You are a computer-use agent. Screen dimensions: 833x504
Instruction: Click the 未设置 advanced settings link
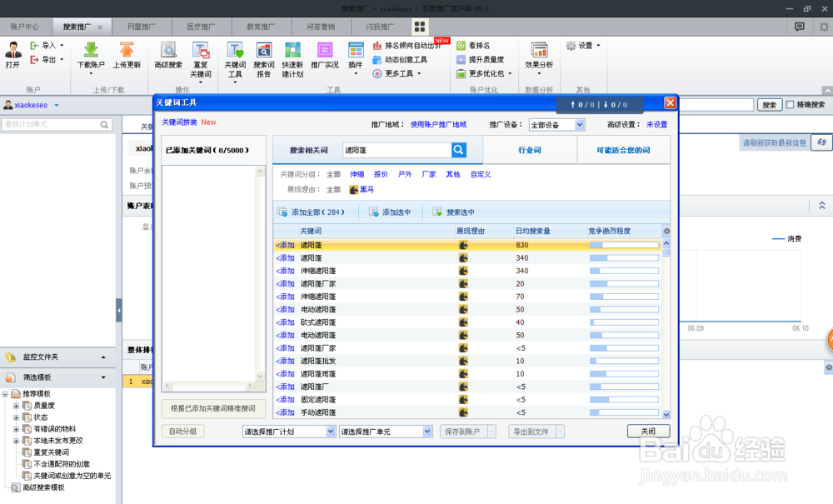coord(656,125)
